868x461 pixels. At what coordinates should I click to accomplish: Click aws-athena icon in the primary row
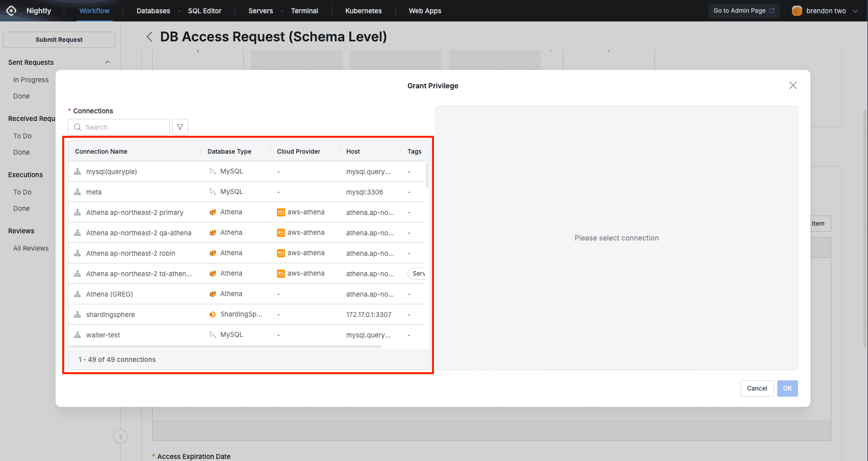pos(281,212)
